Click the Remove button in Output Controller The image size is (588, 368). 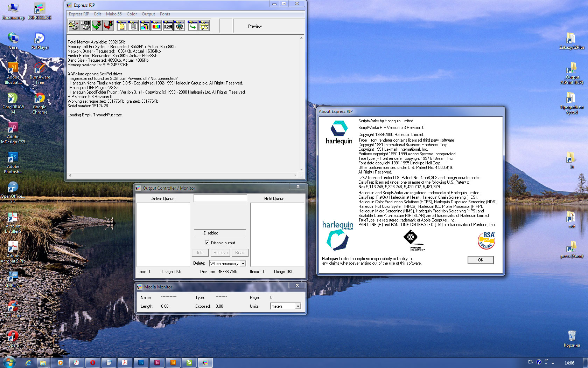coord(220,253)
